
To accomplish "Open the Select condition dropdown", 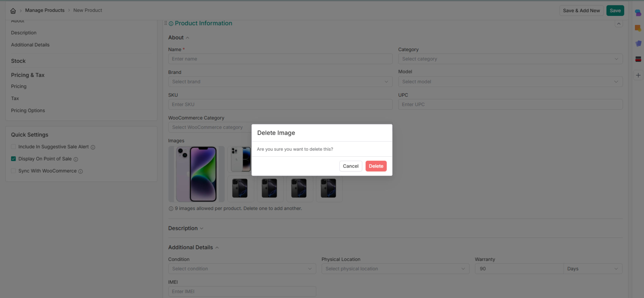I will pyautogui.click(x=242, y=269).
